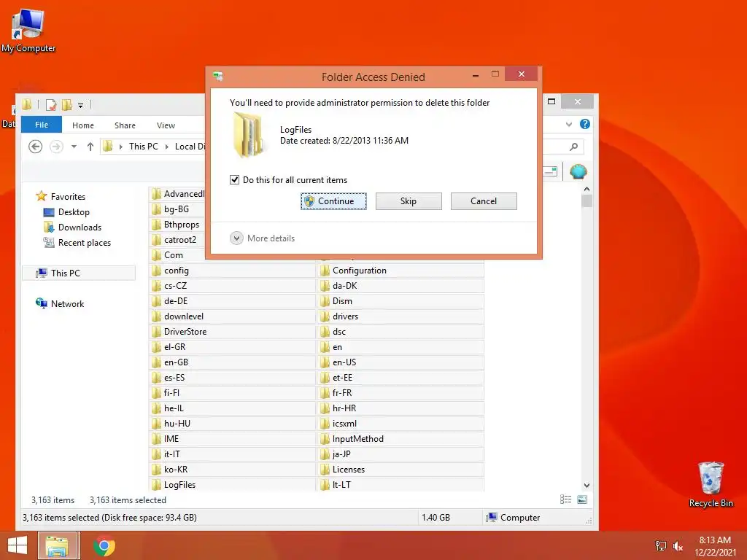Click New Folder icon in Quick Access Toolbar
This screenshot has height=560, width=747.
66,105
